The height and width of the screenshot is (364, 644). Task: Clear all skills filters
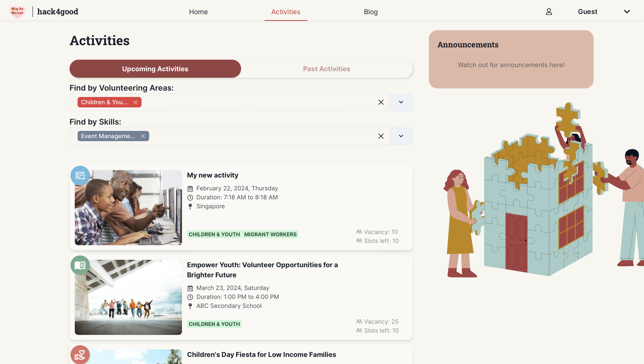click(381, 136)
